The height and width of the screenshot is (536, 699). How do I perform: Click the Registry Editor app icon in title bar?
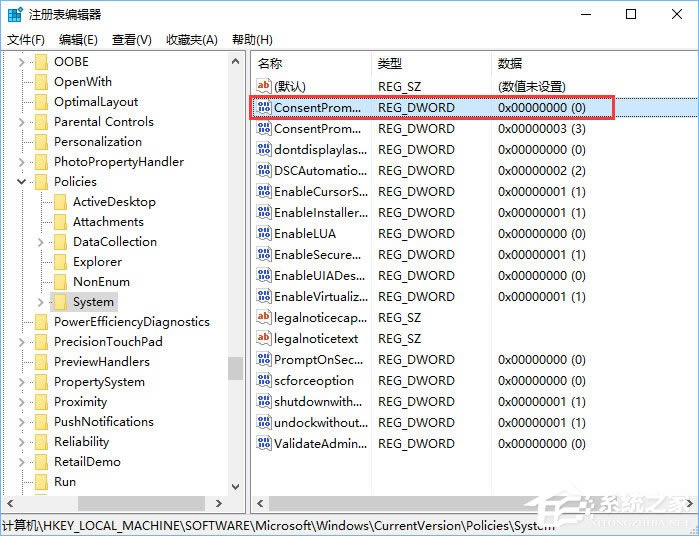(13, 14)
